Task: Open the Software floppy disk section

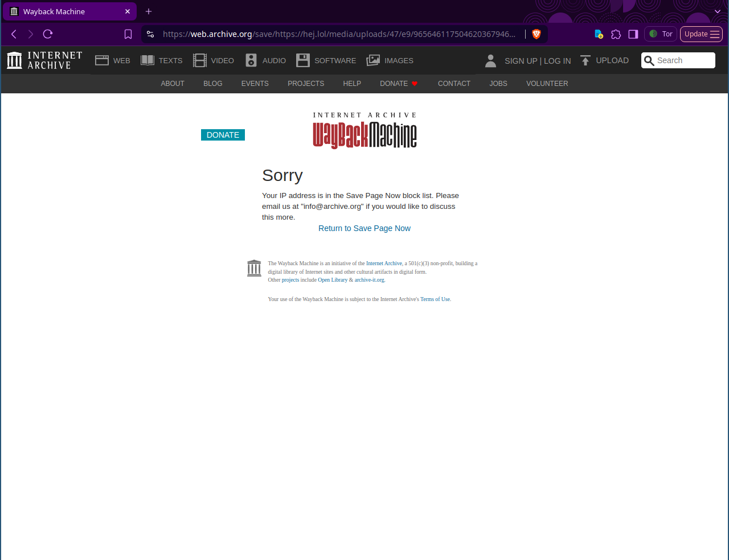Action: pos(303,60)
